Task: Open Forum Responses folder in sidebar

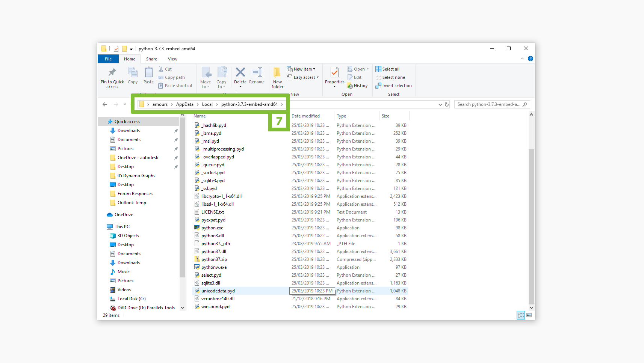Action: (x=135, y=194)
